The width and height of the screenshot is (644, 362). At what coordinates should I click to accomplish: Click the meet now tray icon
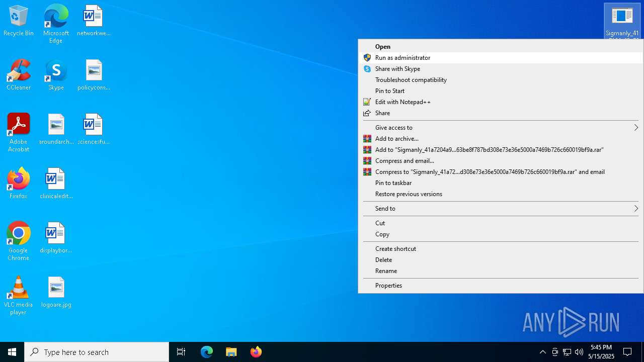point(555,352)
